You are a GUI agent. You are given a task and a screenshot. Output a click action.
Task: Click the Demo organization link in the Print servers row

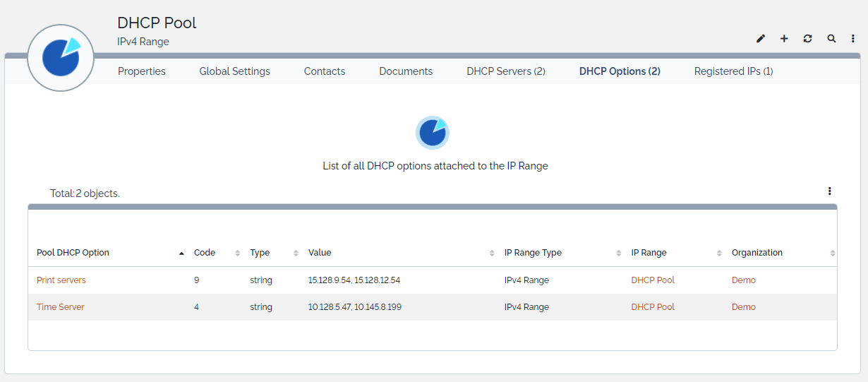click(744, 280)
